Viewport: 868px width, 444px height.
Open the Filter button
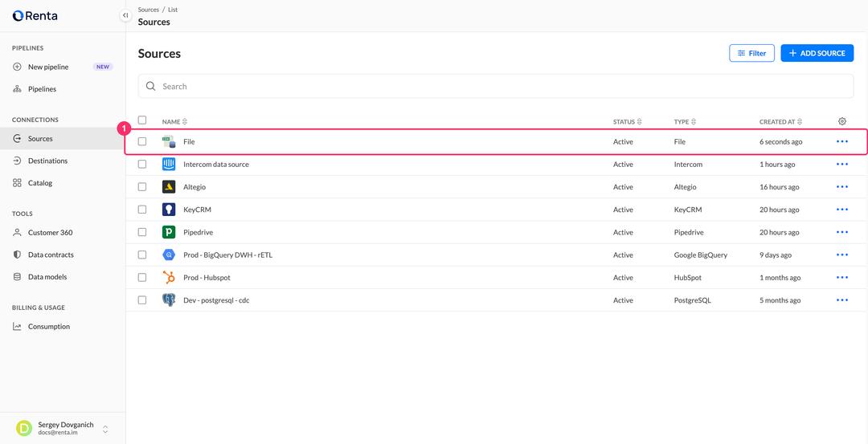click(x=751, y=53)
